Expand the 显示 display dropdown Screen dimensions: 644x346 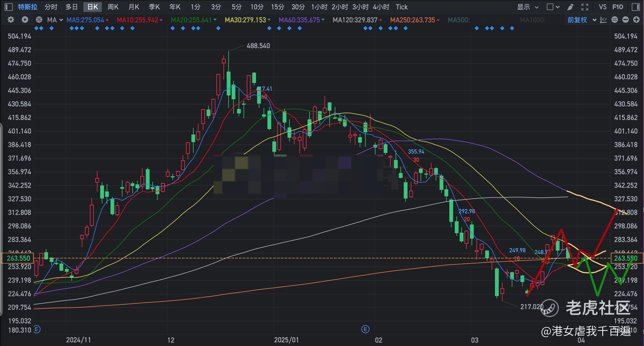pyautogui.click(x=528, y=7)
